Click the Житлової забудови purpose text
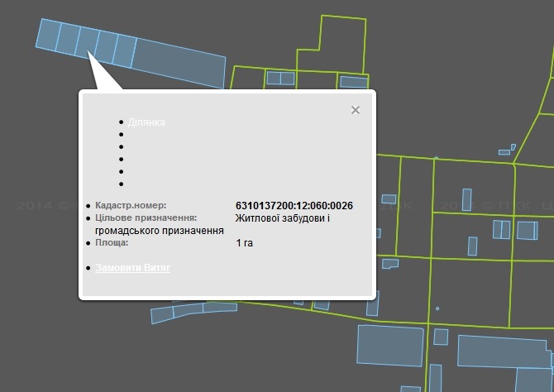 coord(282,218)
